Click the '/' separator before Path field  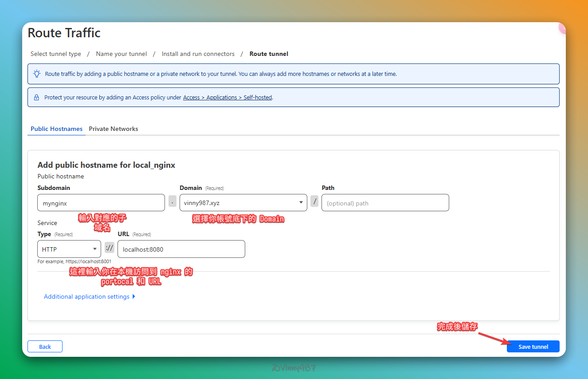click(314, 201)
